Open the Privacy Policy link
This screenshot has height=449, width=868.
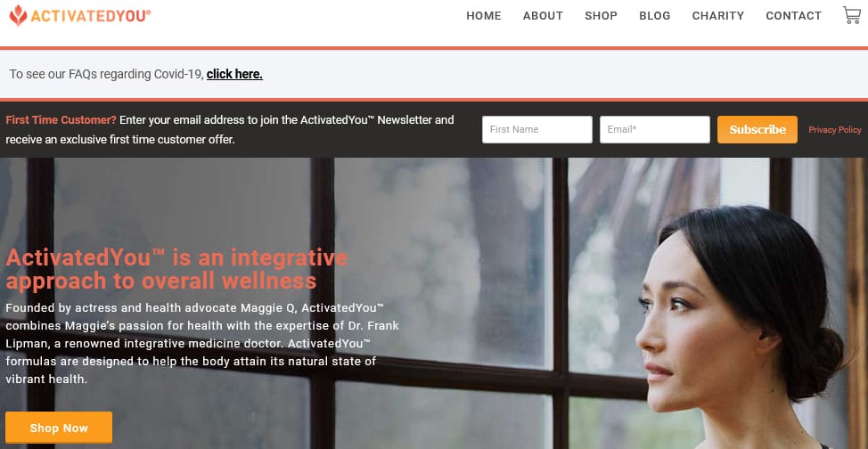[x=835, y=129]
